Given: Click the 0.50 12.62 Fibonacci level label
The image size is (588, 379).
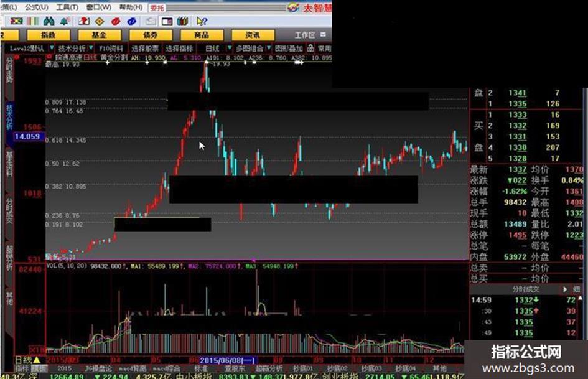Looking at the screenshot, I should [x=62, y=163].
